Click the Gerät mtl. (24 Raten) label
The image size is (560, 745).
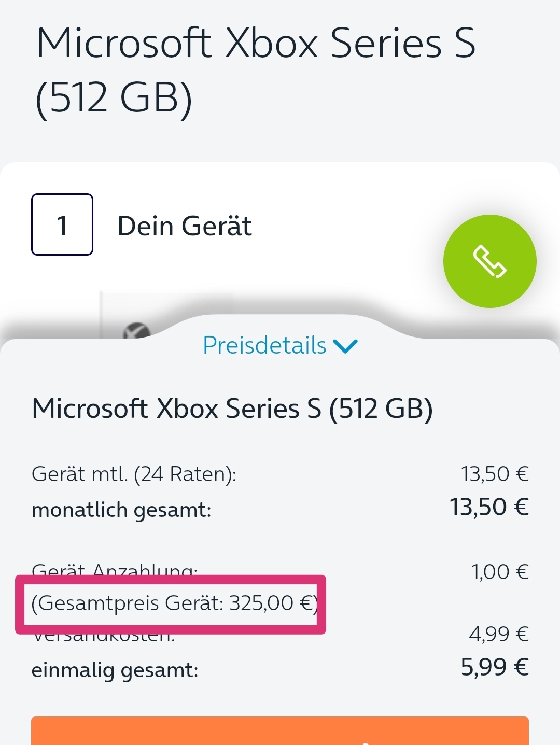(x=134, y=474)
